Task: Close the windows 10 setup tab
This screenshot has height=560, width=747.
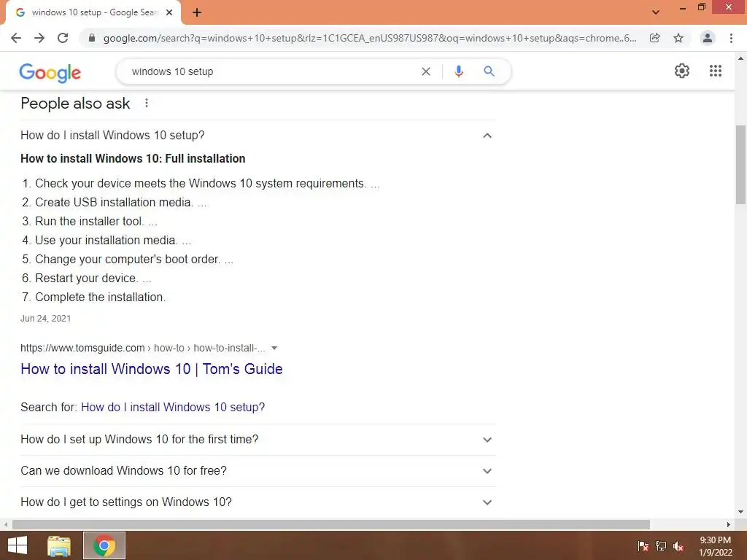Action: point(169,12)
